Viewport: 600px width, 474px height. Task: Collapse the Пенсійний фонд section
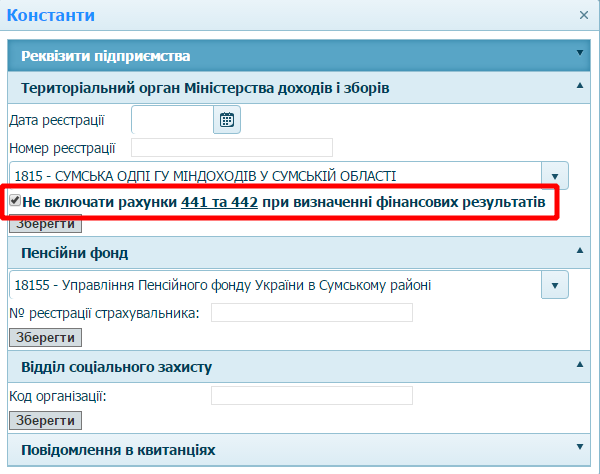pos(579,249)
